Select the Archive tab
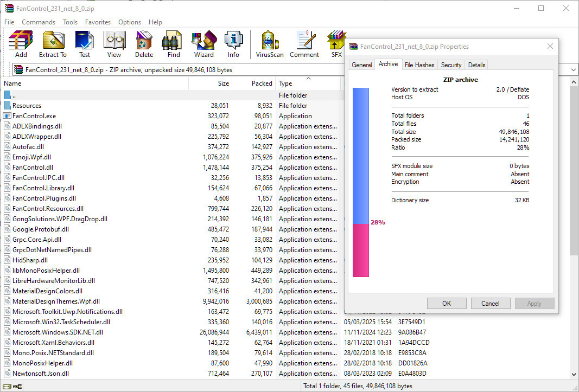 coord(388,64)
